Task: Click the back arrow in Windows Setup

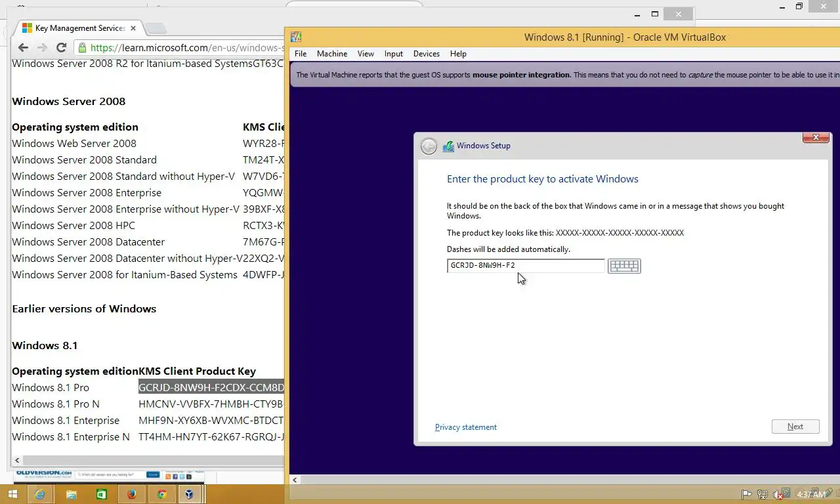Action: [429, 146]
